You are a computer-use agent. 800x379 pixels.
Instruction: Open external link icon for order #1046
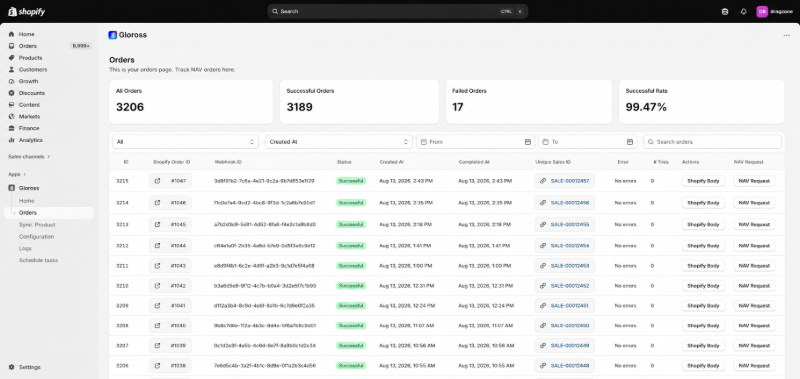coord(157,203)
